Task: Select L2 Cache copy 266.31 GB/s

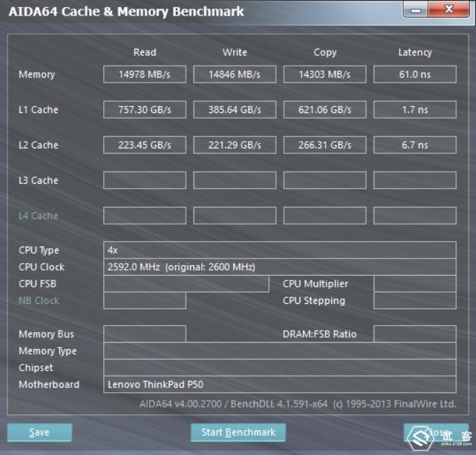Action: pyautogui.click(x=325, y=145)
